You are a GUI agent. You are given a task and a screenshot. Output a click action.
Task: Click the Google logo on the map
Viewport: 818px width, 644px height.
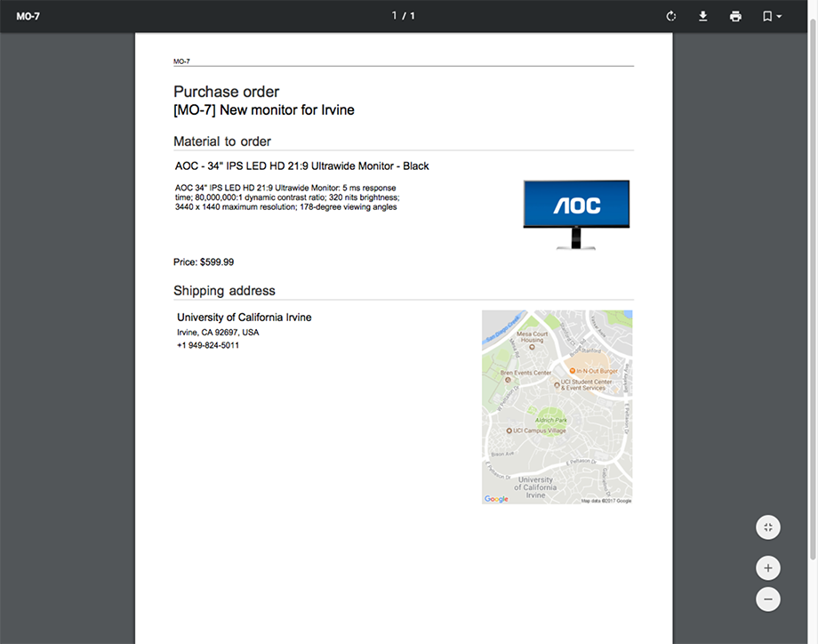pyautogui.click(x=495, y=498)
